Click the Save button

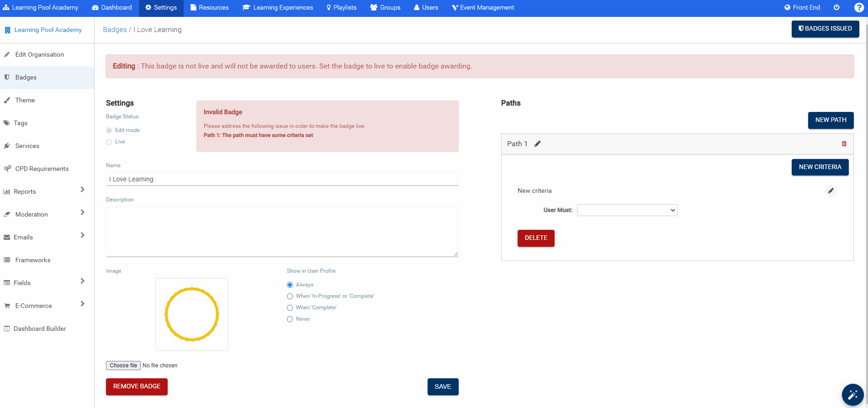coord(443,387)
